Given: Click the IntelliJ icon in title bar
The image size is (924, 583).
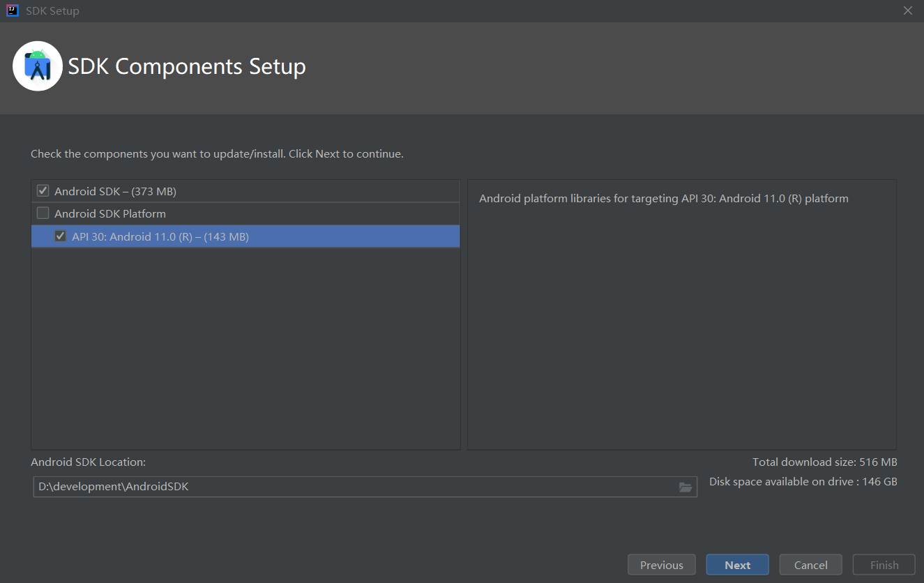Looking at the screenshot, I should (x=12, y=10).
